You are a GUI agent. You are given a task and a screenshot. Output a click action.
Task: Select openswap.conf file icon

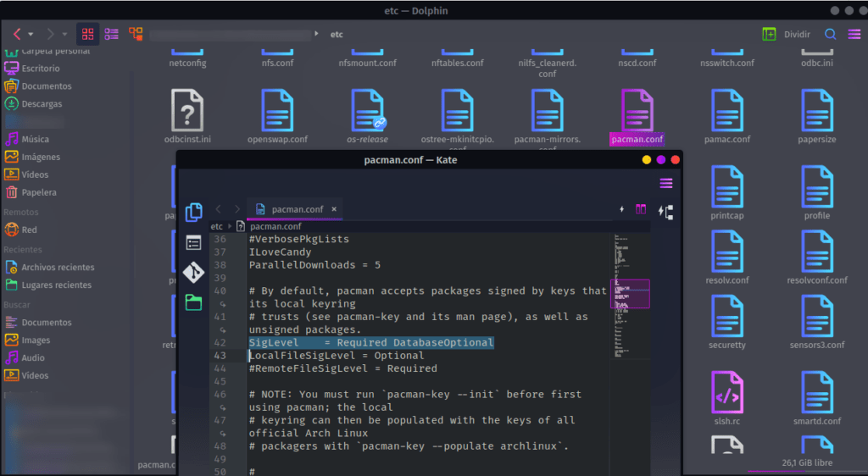[277, 111]
